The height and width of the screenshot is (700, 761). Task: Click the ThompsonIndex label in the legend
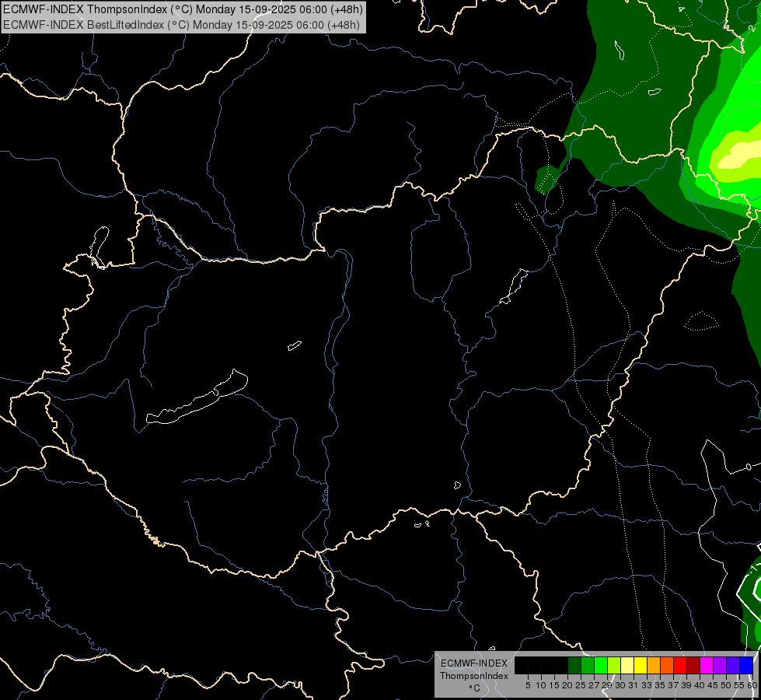click(474, 676)
